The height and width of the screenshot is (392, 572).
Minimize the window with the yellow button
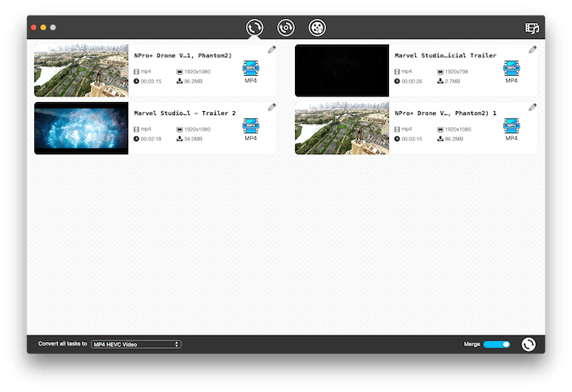coord(43,27)
